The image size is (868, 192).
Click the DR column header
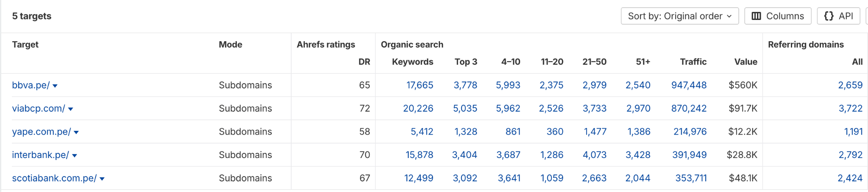pyautogui.click(x=364, y=62)
